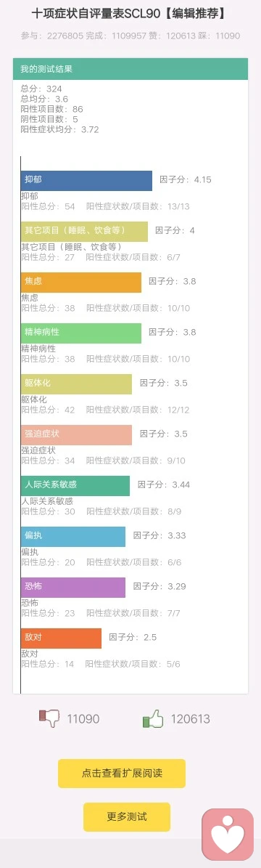
Task: Click the dislike count 11090 beside thumbs-down
Action: point(83,719)
